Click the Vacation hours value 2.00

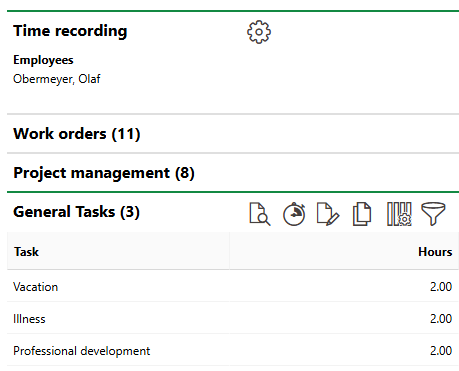(x=441, y=287)
